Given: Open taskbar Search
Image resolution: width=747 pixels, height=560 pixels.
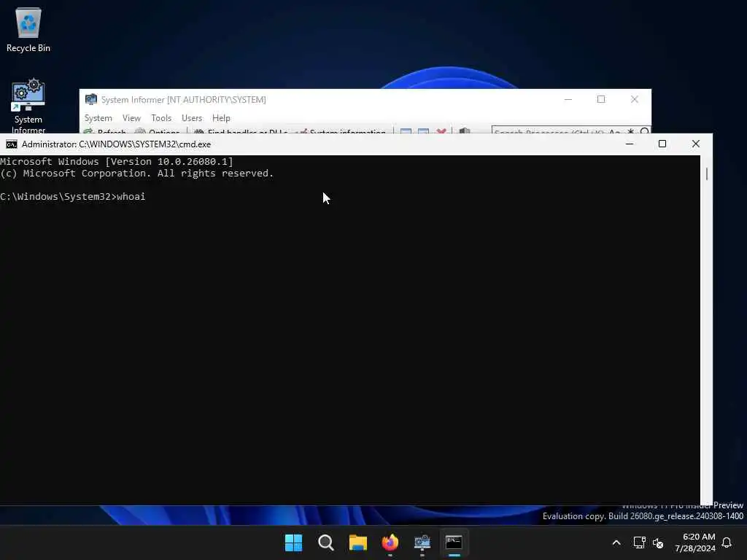Looking at the screenshot, I should click(x=326, y=542).
